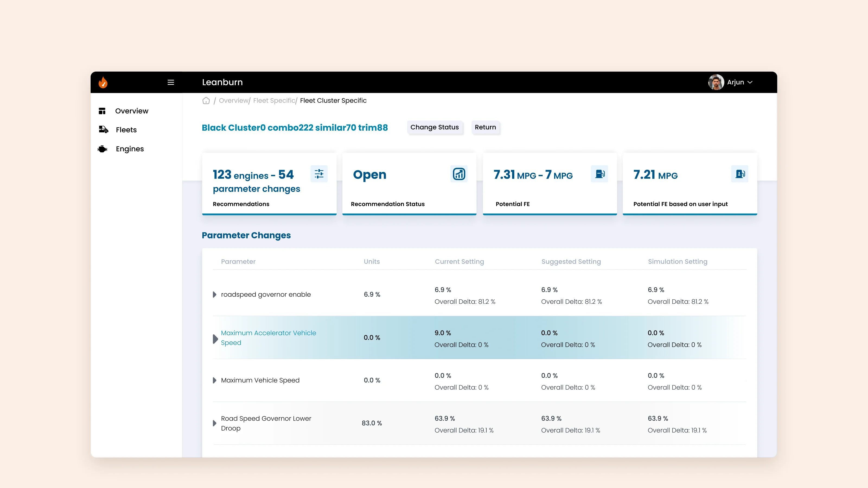Toggle the hamburger menu icon
This screenshot has height=488, width=868.
(171, 82)
